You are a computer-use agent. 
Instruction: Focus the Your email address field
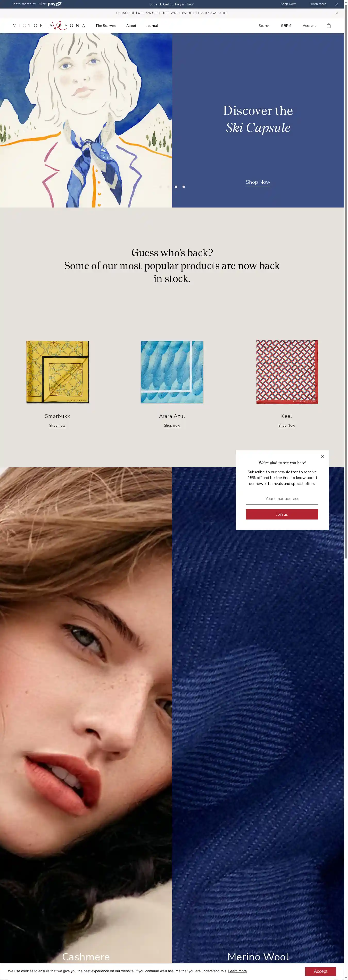point(282,499)
